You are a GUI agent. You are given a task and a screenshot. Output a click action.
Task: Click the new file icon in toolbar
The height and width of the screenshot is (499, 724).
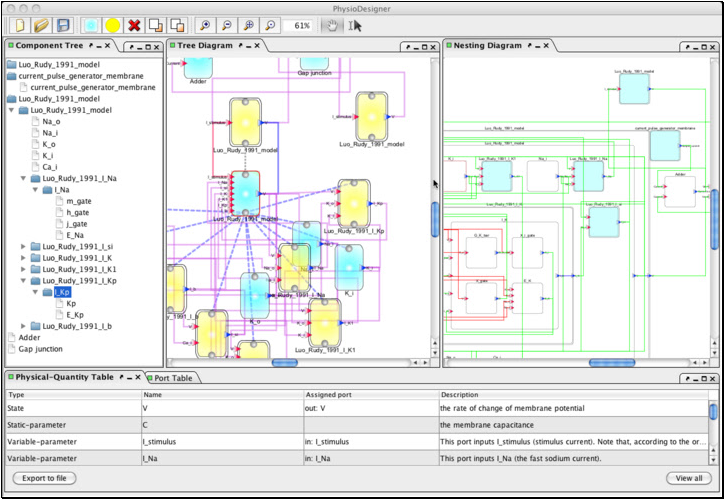point(19,24)
